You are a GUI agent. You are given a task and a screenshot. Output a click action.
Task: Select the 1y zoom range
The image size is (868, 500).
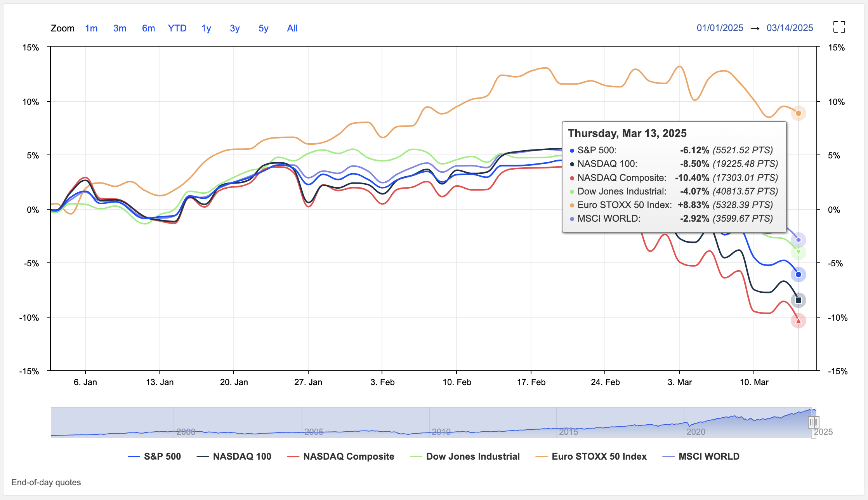206,28
